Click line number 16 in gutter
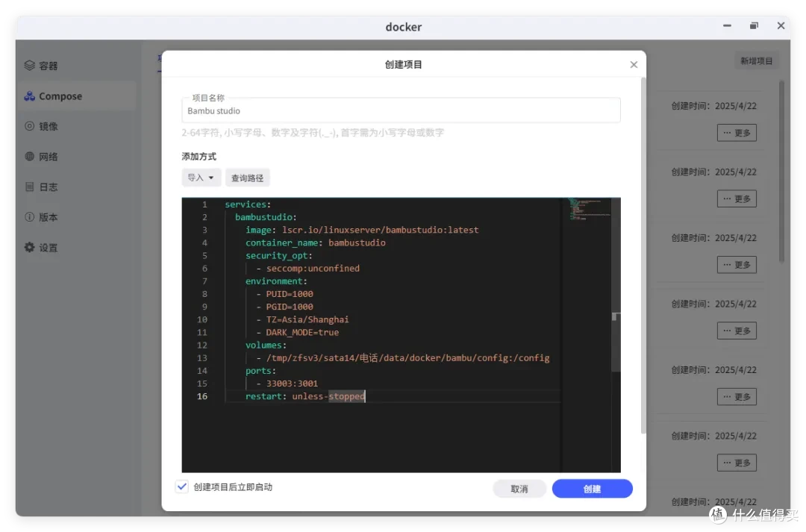Image resolution: width=806 pixels, height=532 pixels. (202, 396)
